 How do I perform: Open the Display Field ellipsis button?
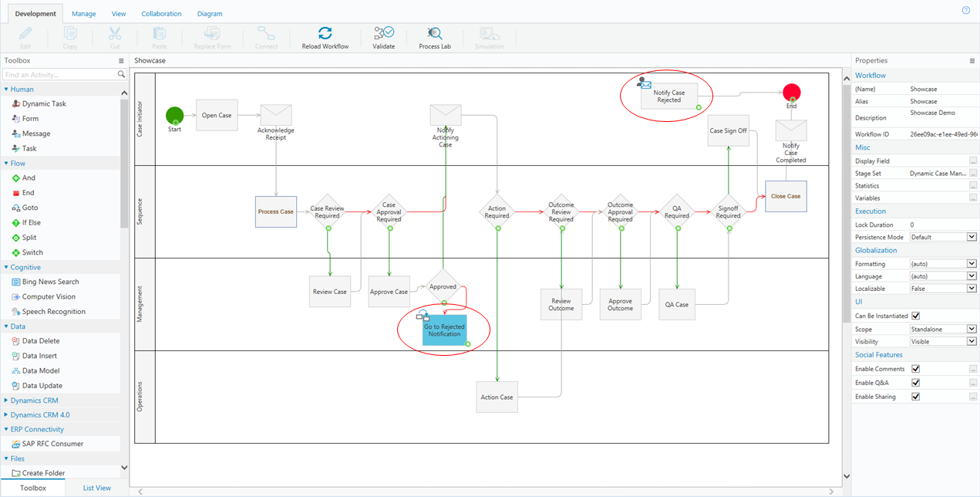(973, 161)
